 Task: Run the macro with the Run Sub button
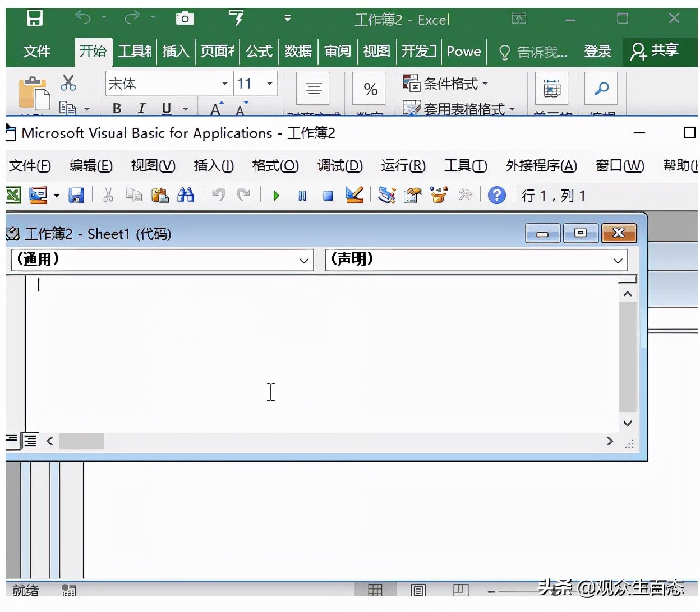(x=275, y=195)
